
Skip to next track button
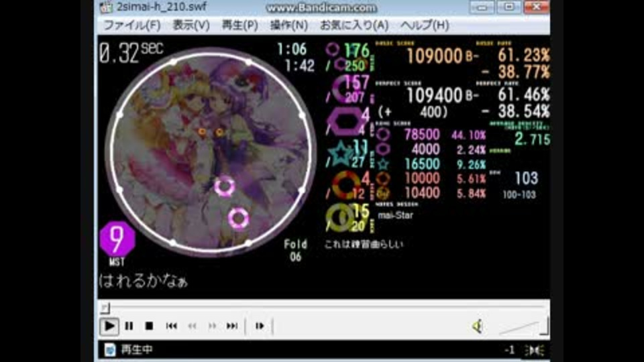232,326
